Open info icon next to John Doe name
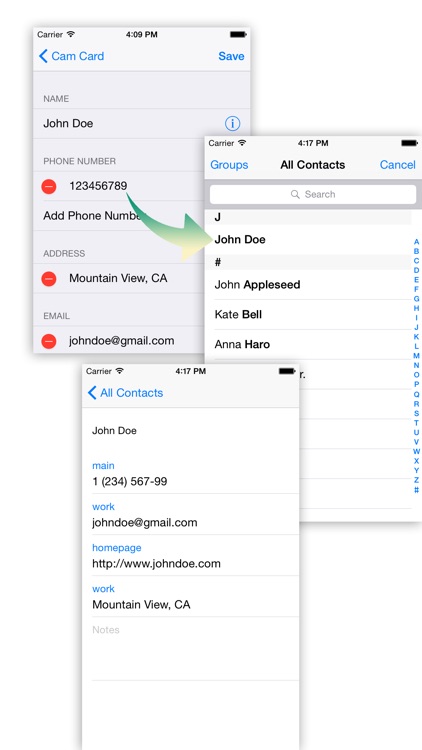The width and height of the screenshot is (422, 750). tap(233, 124)
